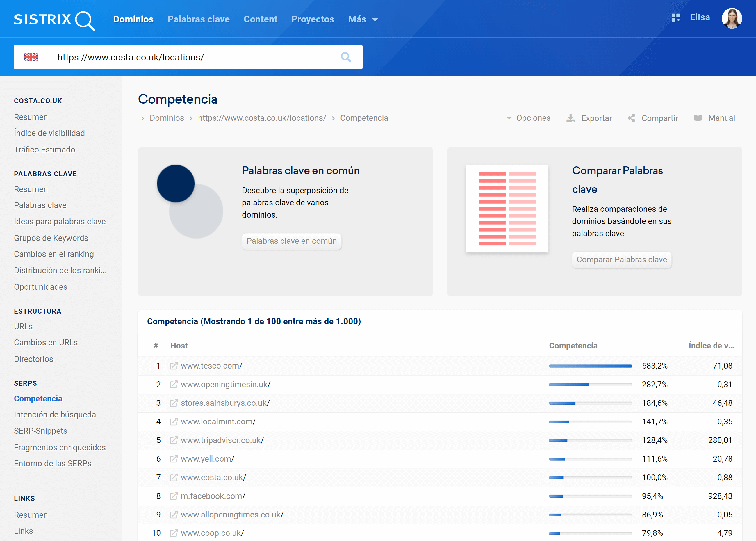Image resolution: width=756 pixels, height=541 pixels.
Task: Open external link icon for www.tesco.com
Action: point(174,366)
